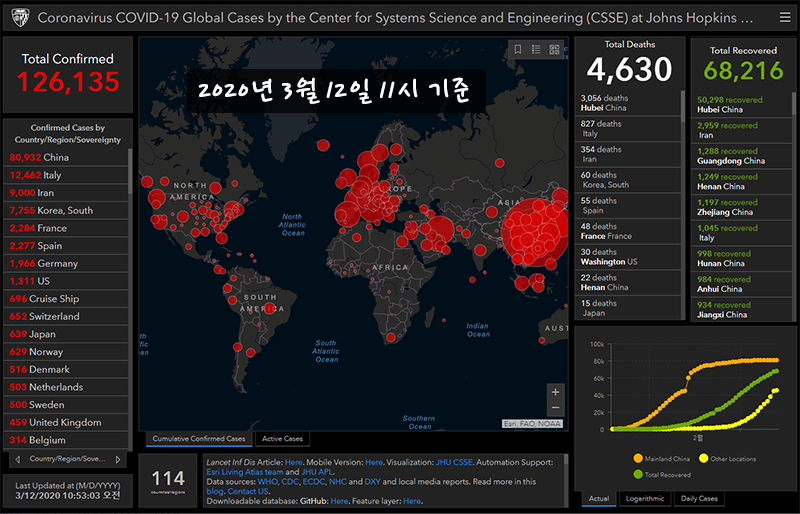This screenshot has width=800, height=514.
Task: Select 314 Belgium row
Action: click(66, 440)
